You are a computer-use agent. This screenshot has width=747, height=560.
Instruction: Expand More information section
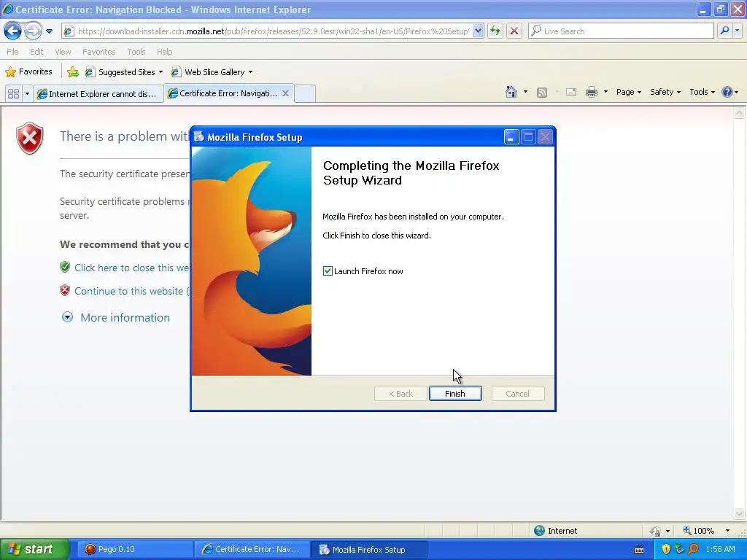coord(116,318)
